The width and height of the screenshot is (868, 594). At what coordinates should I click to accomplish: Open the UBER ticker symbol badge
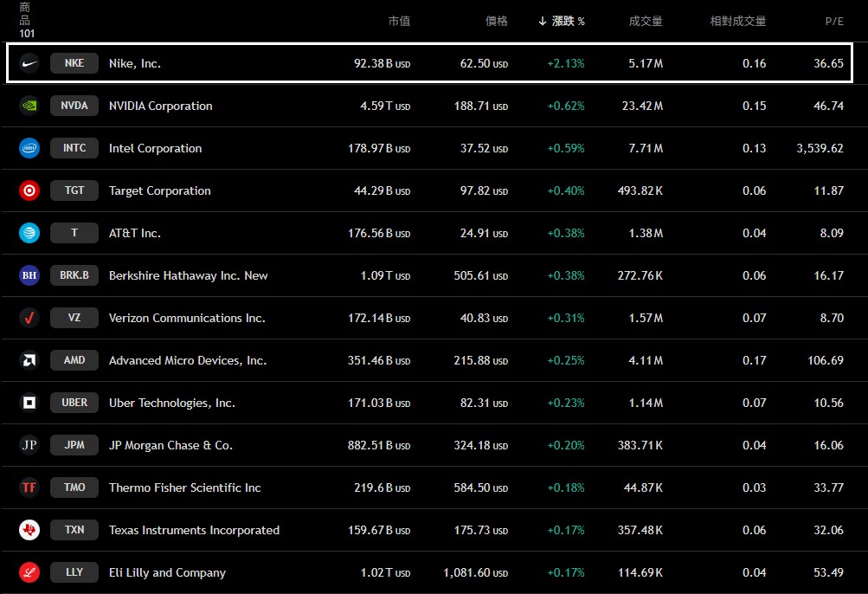[x=74, y=403]
